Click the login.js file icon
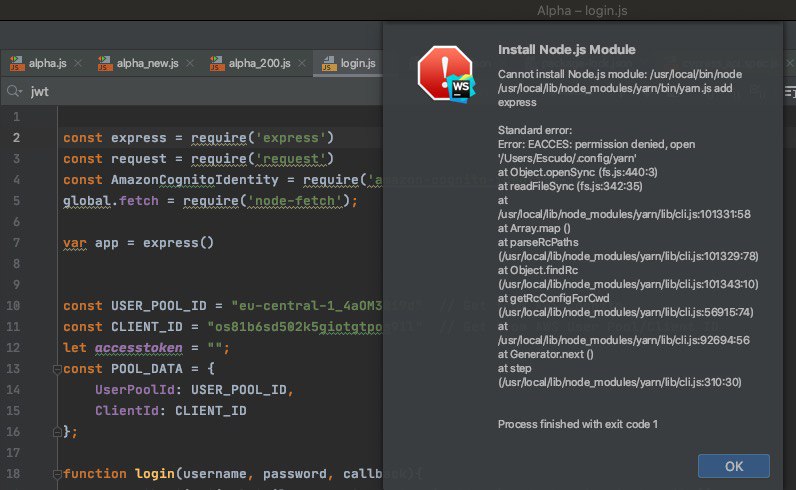Screen dimensions: 796x490 coord(329,63)
